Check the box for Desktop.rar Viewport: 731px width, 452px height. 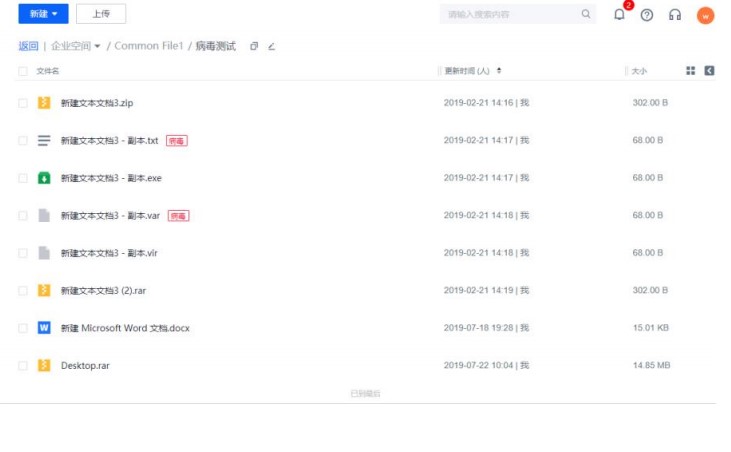coord(23,366)
